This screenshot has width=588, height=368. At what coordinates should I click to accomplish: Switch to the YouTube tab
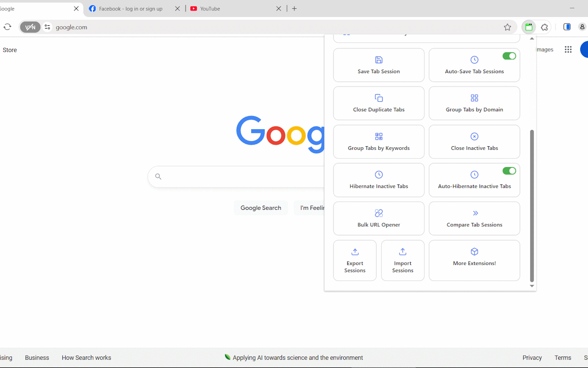tap(230, 9)
